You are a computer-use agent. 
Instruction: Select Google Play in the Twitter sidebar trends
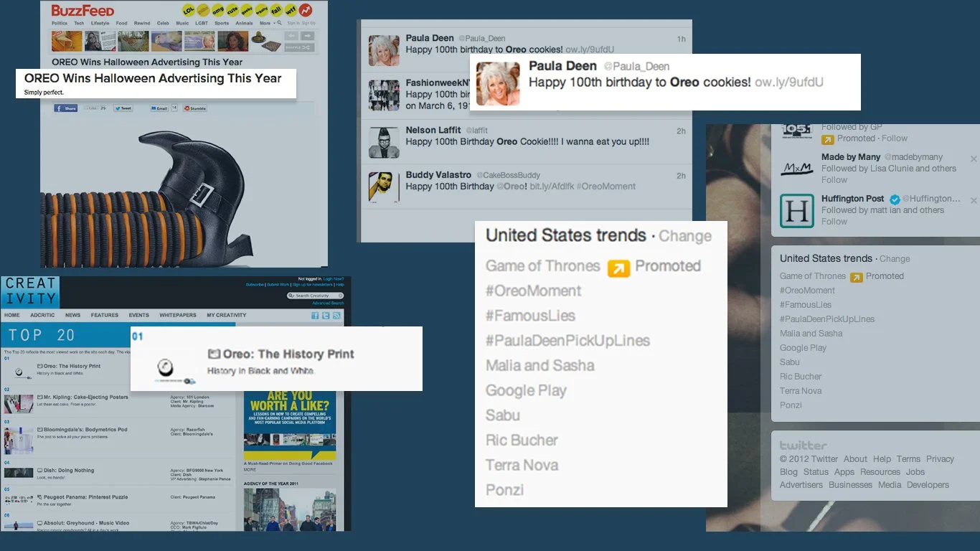[803, 348]
